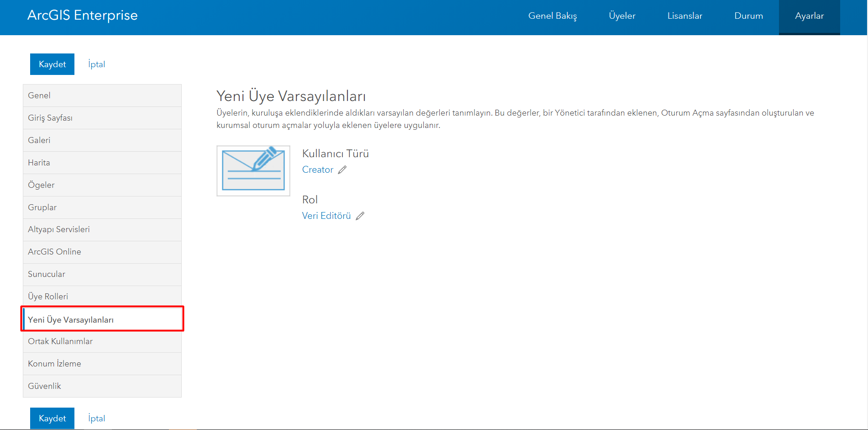Image resolution: width=868 pixels, height=430 pixels.
Task: Switch to the Üyeler tab
Action: click(622, 16)
